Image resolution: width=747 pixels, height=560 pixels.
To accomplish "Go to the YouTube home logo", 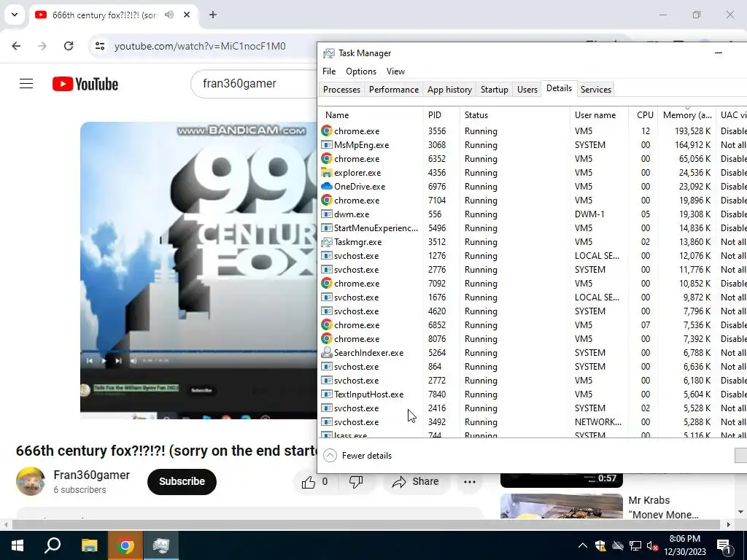I will tap(85, 84).
